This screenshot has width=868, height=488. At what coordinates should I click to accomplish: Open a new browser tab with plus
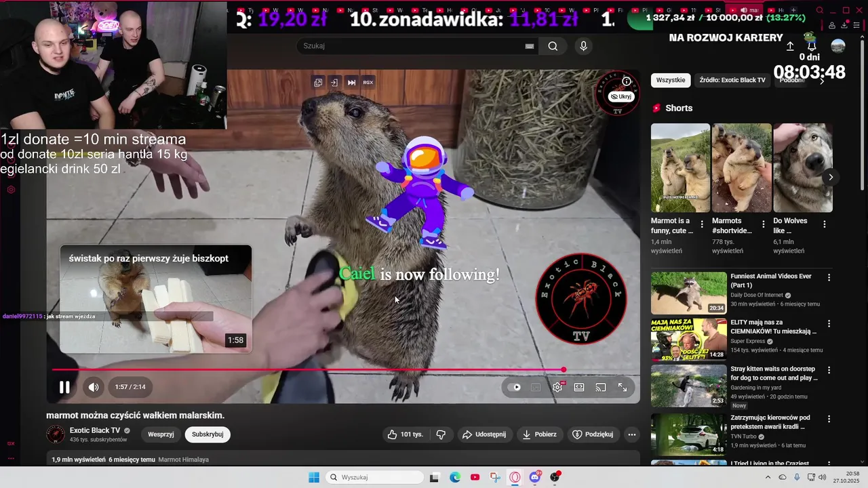tap(793, 10)
